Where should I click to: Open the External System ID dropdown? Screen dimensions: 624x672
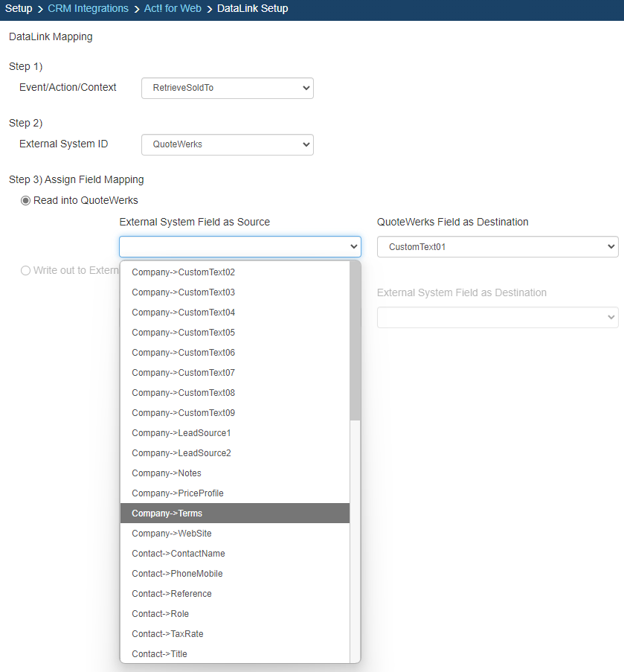(x=227, y=144)
